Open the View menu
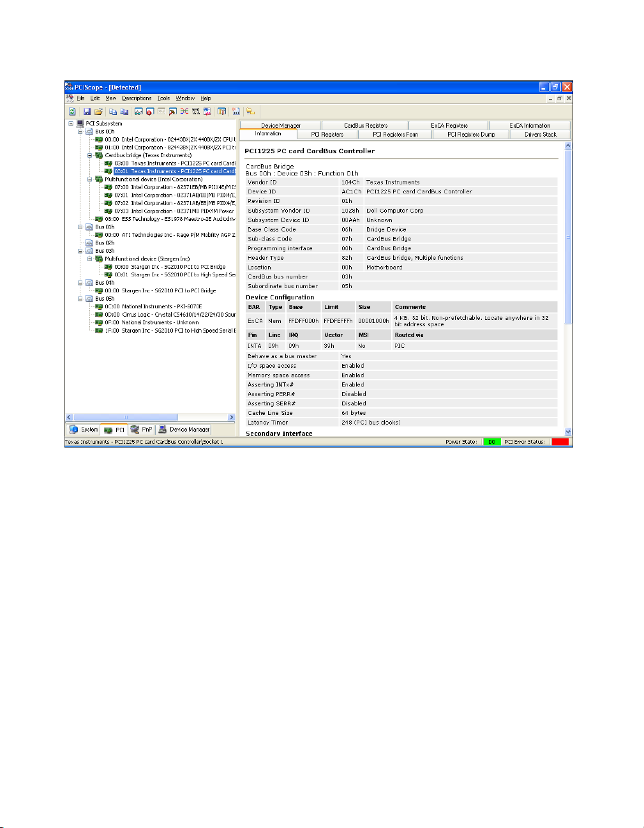Image resolution: width=644 pixels, height=828 pixels. click(110, 98)
